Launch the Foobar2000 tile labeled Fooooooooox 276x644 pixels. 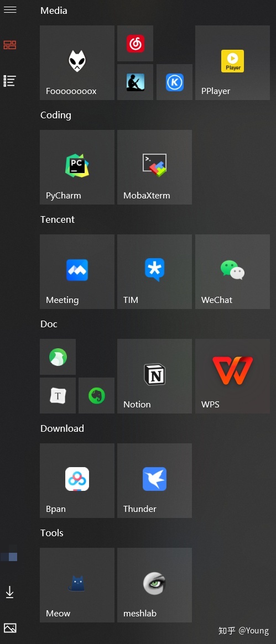(x=77, y=63)
